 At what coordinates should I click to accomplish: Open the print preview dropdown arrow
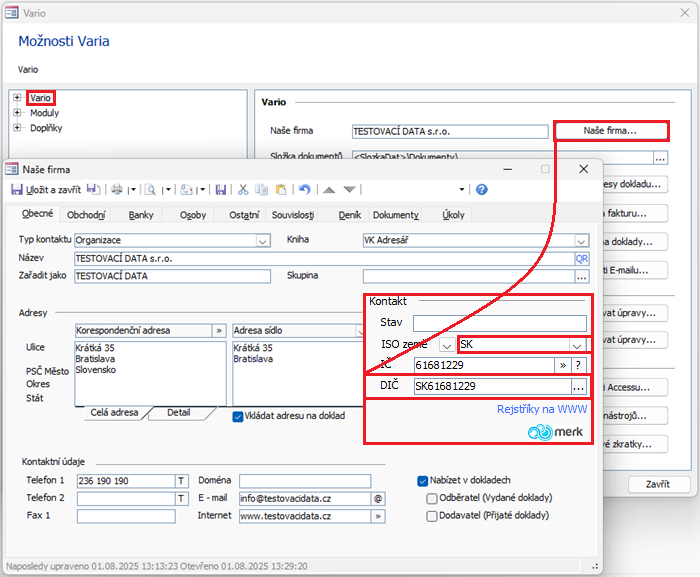pos(167,190)
